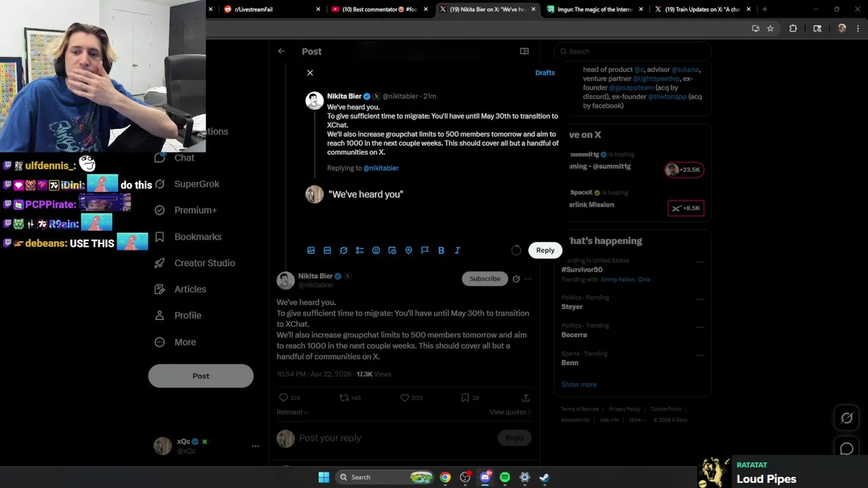Image resolution: width=868 pixels, height=488 pixels.
Task: Open Premium+ in sidebar
Action: click(185, 210)
